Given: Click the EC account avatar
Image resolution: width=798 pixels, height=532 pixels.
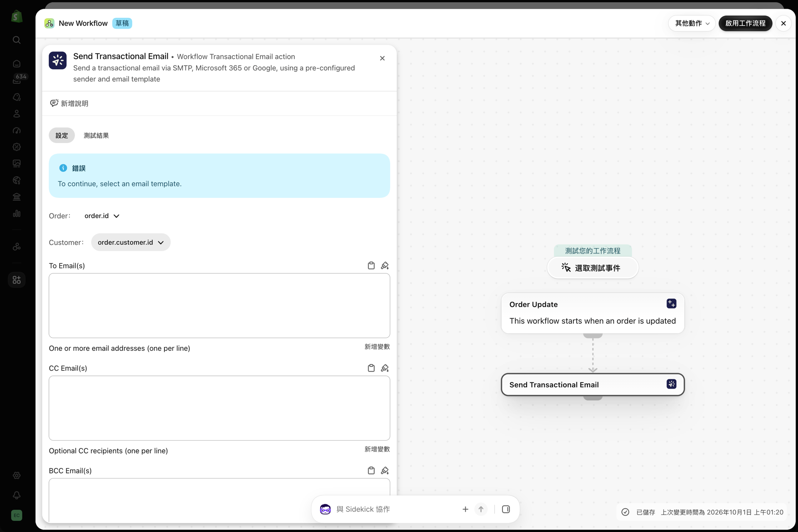Looking at the screenshot, I should [17, 515].
